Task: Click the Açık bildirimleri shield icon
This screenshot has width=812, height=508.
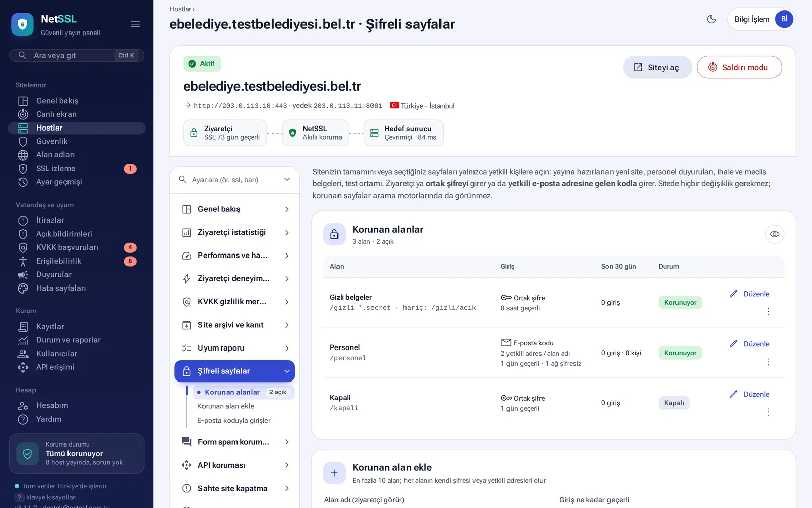Action: click(x=23, y=234)
